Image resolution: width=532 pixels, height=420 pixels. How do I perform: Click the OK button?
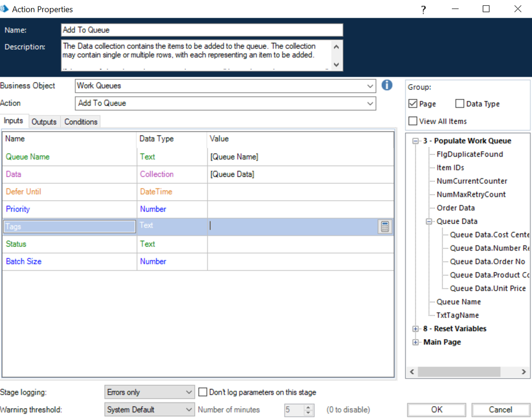click(437, 410)
